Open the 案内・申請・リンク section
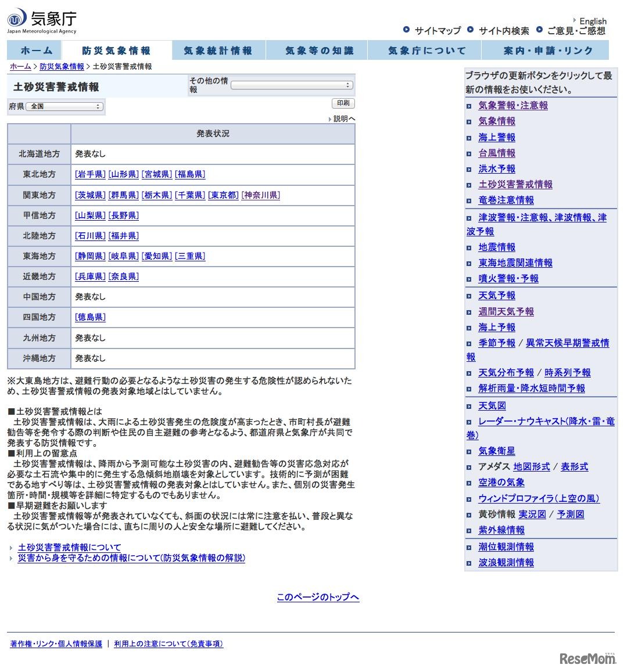The image size is (624, 672). [x=547, y=51]
